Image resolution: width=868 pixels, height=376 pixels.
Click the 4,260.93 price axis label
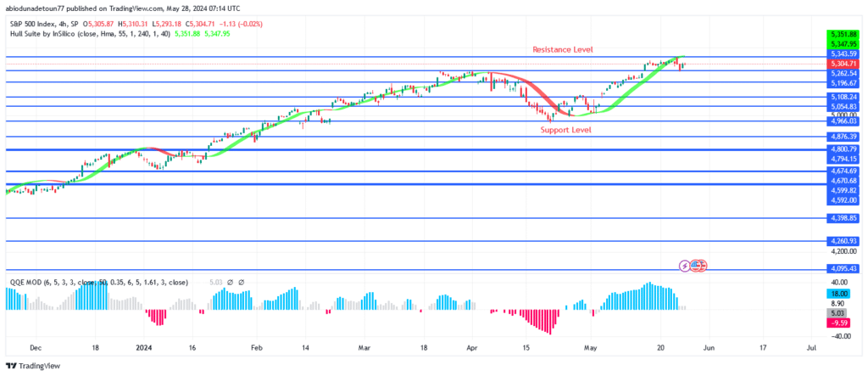point(843,241)
